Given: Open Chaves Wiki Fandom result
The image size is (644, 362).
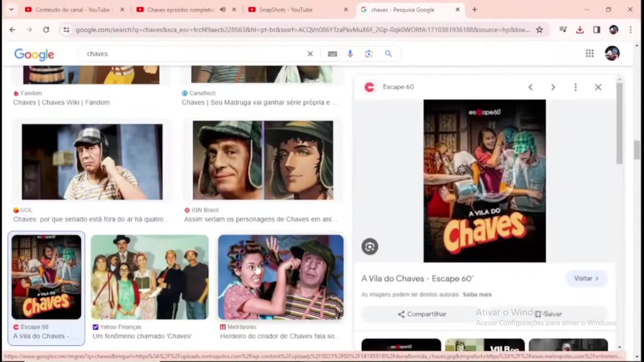Looking at the screenshot, I should point(61,102).
